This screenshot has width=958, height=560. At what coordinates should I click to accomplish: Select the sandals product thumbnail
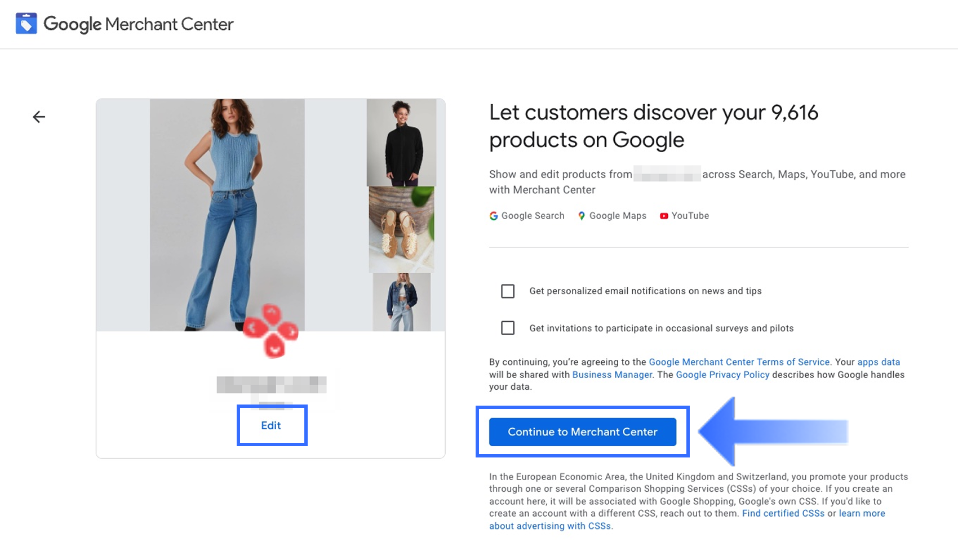coord(401,229)
